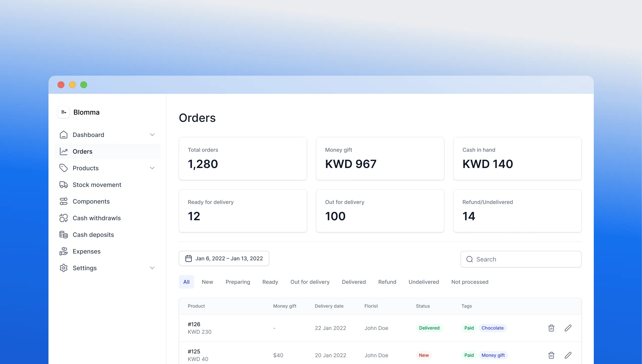Click the Blomma logo icon
642x364 pixels.
(x=63, y=112)
